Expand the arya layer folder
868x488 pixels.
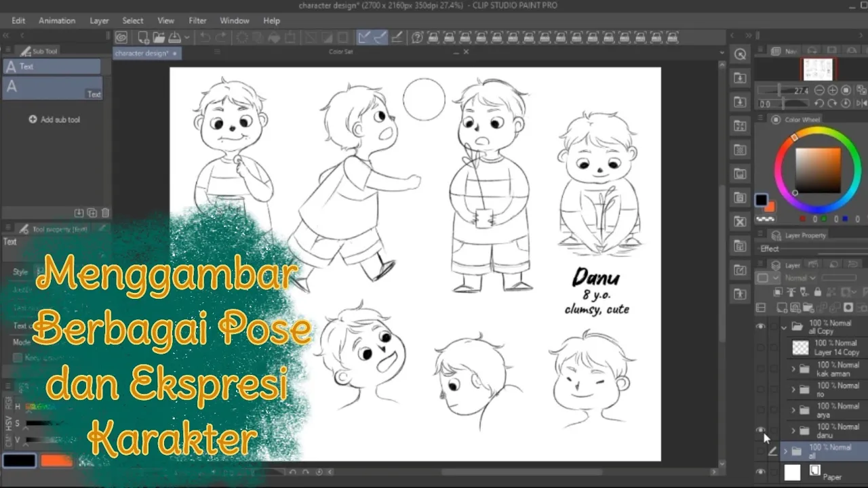[x=793, y=409]
